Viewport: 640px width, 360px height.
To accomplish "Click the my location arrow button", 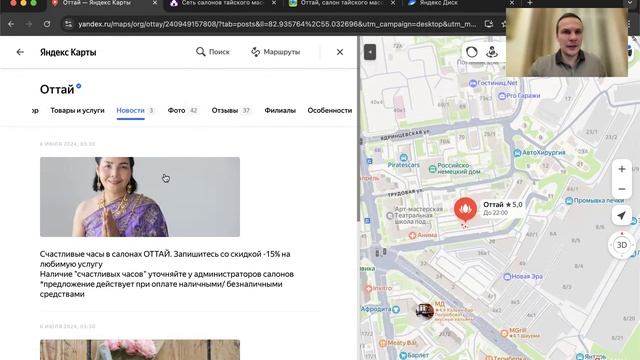I will click(622, 216).
